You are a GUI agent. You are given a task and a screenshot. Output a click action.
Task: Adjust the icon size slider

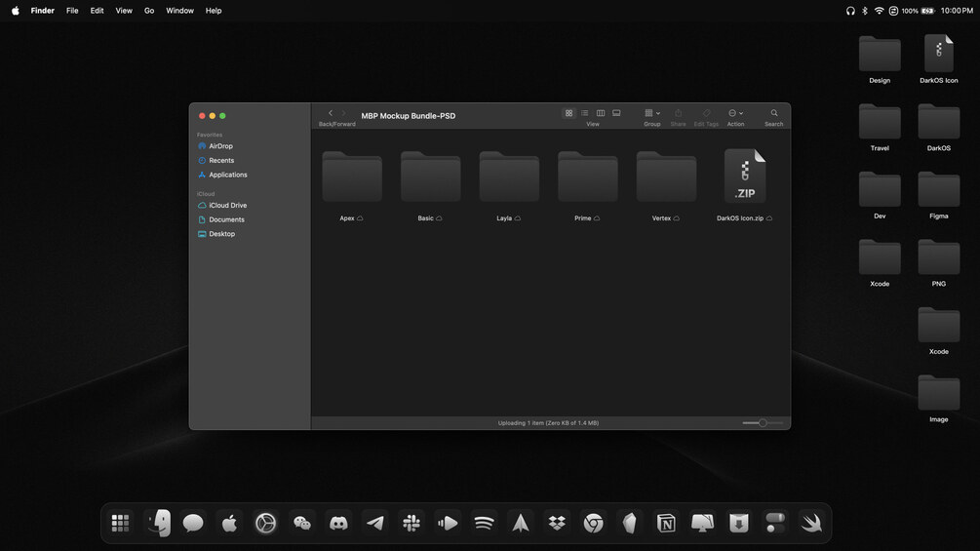tap(763, 423)
